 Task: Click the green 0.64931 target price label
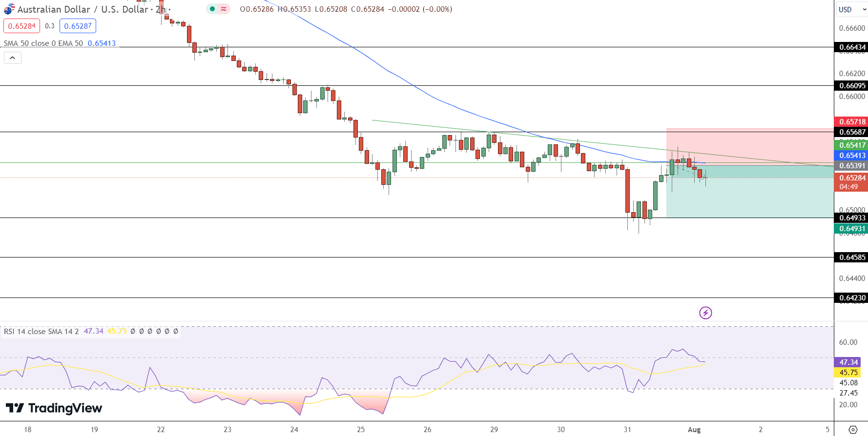click(x=851, y=229)
